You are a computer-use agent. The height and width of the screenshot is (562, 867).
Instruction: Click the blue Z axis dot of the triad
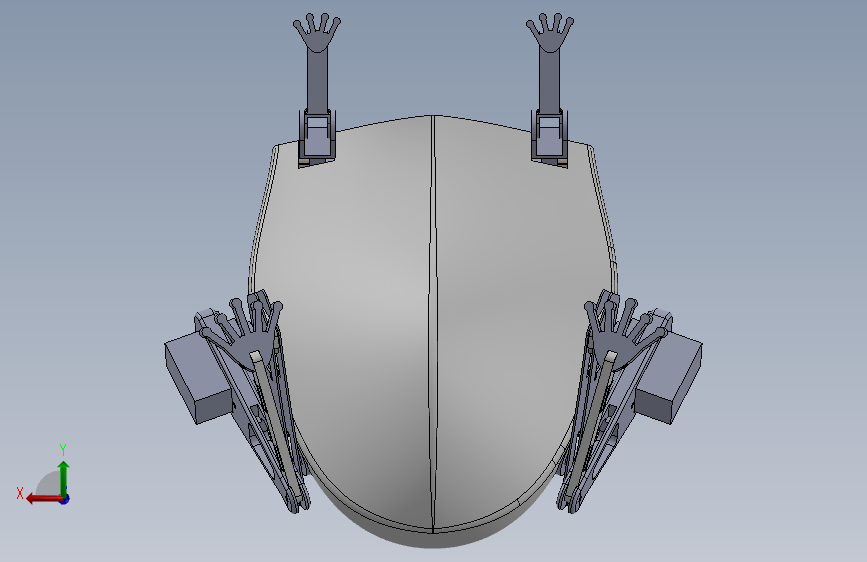click(65, 500)
